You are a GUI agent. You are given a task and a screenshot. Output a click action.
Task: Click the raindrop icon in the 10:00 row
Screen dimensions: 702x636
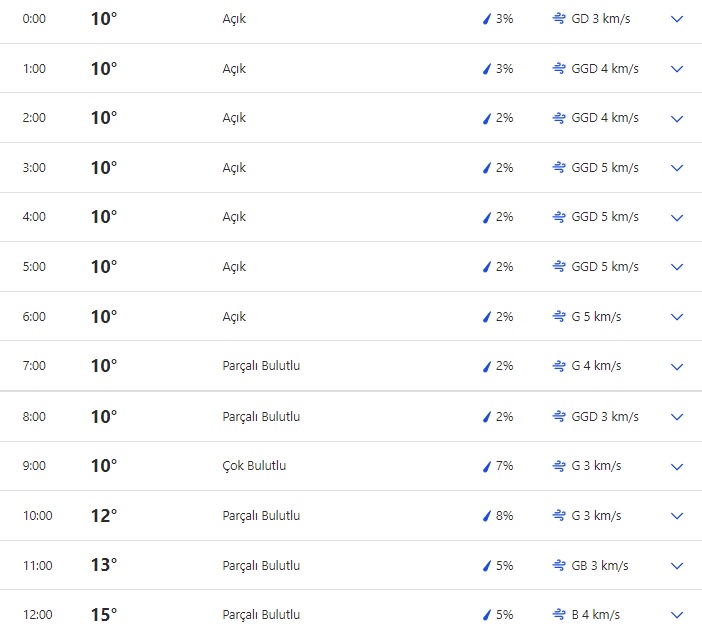tap(487, 516)
